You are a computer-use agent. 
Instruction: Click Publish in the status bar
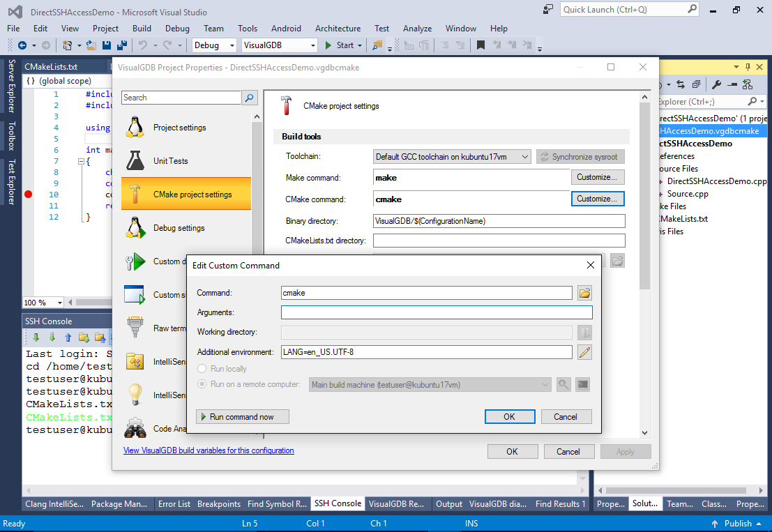[738, 524]
